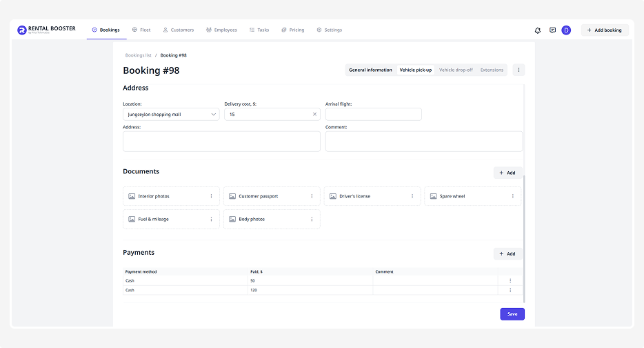Click the Arrival flight input field

point(373,115)
